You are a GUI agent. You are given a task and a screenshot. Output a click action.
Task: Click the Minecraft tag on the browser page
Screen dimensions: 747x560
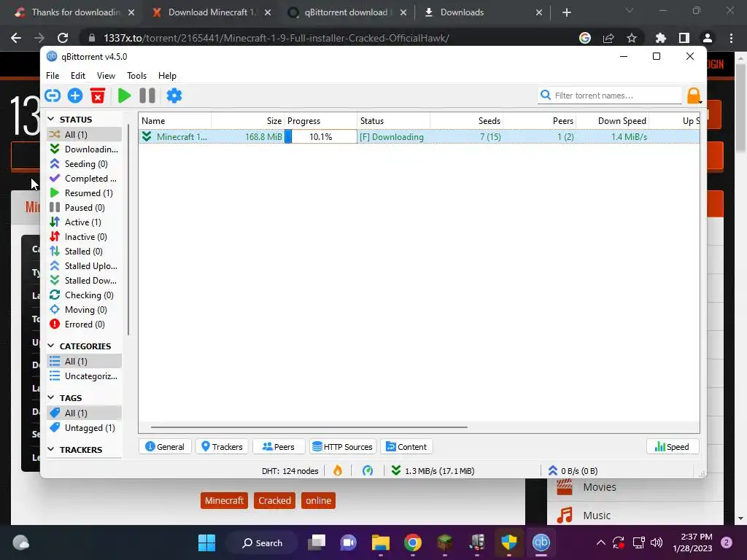click(x=224, y=500)
